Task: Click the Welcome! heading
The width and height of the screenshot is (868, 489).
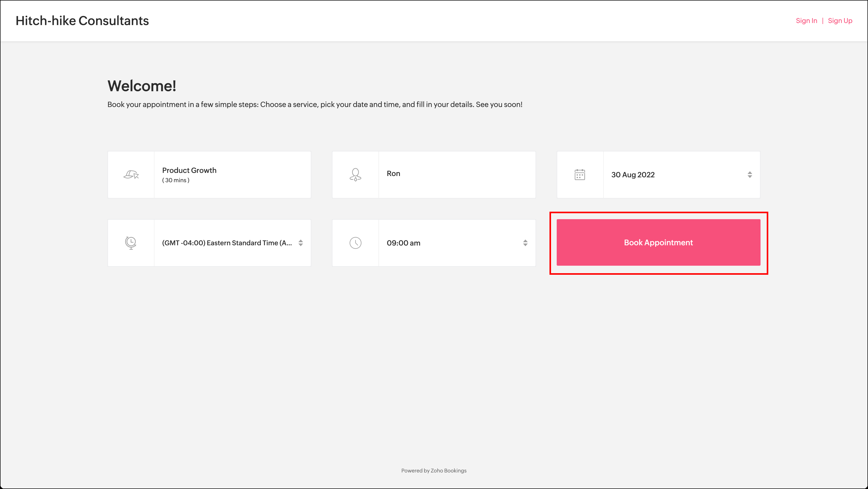Action: [142, 86]
